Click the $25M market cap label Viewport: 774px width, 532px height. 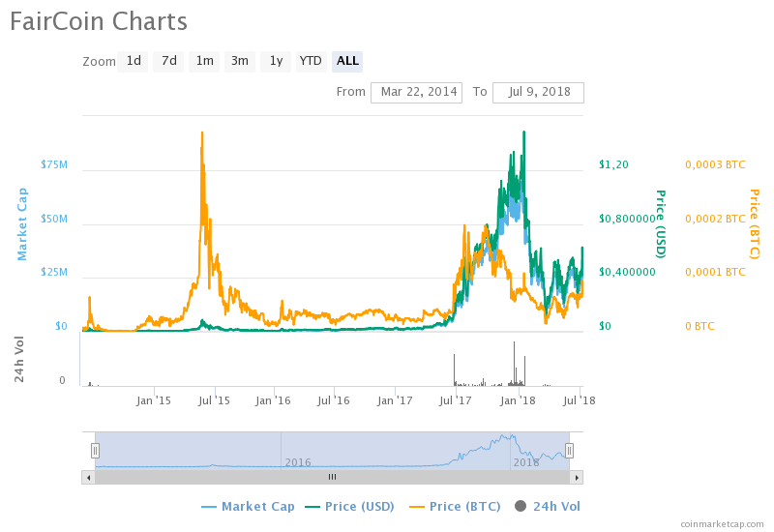[54, 272]
